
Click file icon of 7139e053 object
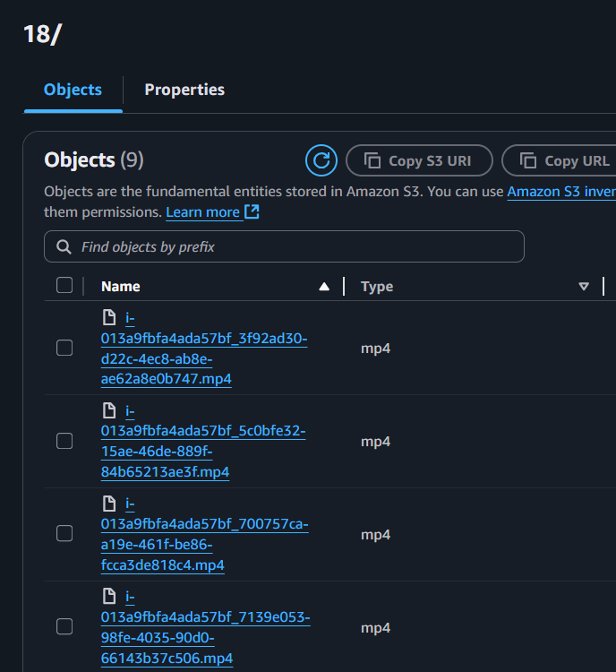point(109,596)
